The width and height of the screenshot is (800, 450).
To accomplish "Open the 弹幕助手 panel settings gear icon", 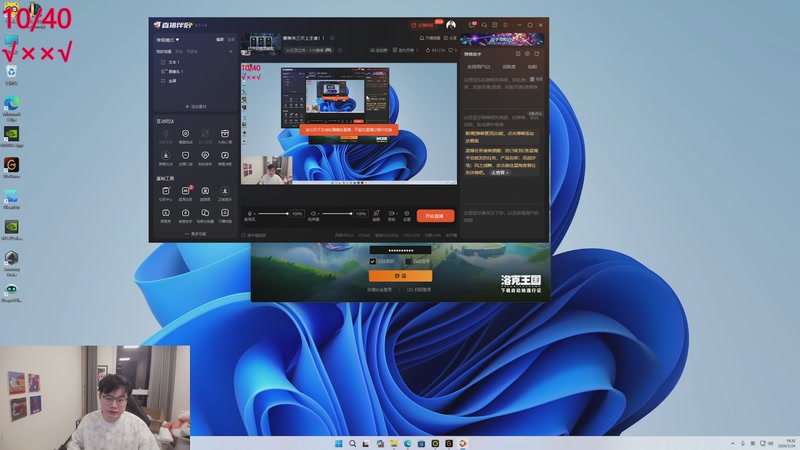I will (527, 54).
